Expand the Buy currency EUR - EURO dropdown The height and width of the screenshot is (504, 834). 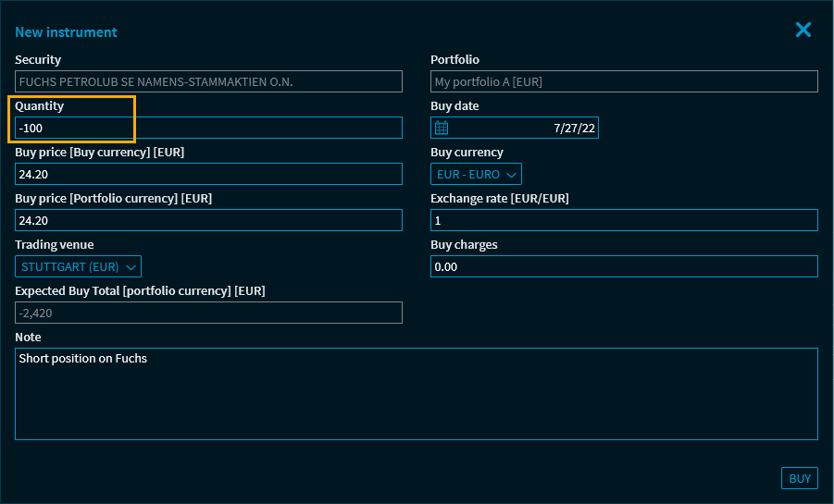pos(476,174)
